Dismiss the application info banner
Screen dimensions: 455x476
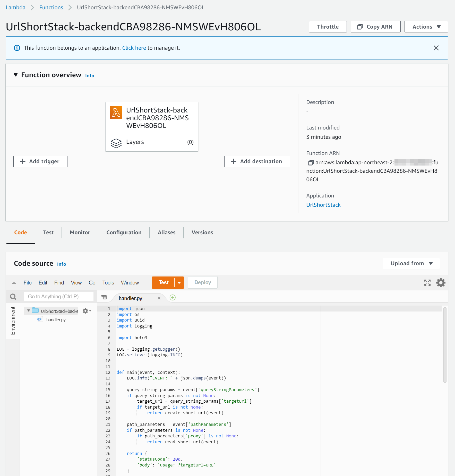[436, 48]
